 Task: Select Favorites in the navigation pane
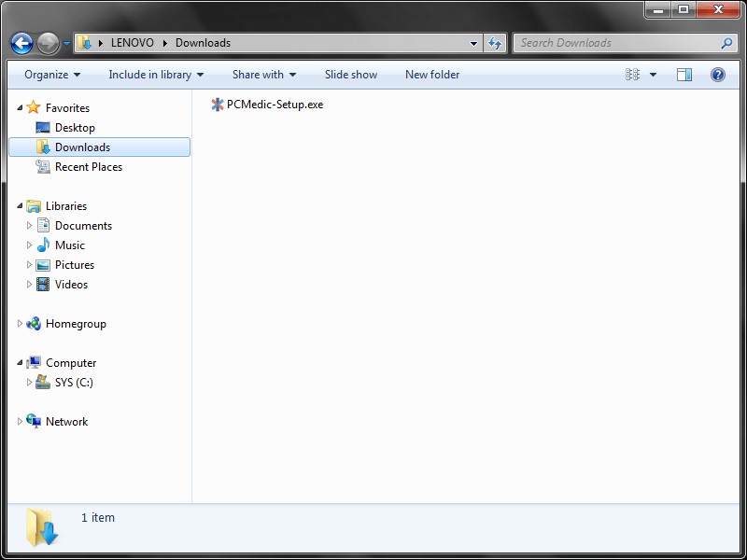[x=67, y=108]
